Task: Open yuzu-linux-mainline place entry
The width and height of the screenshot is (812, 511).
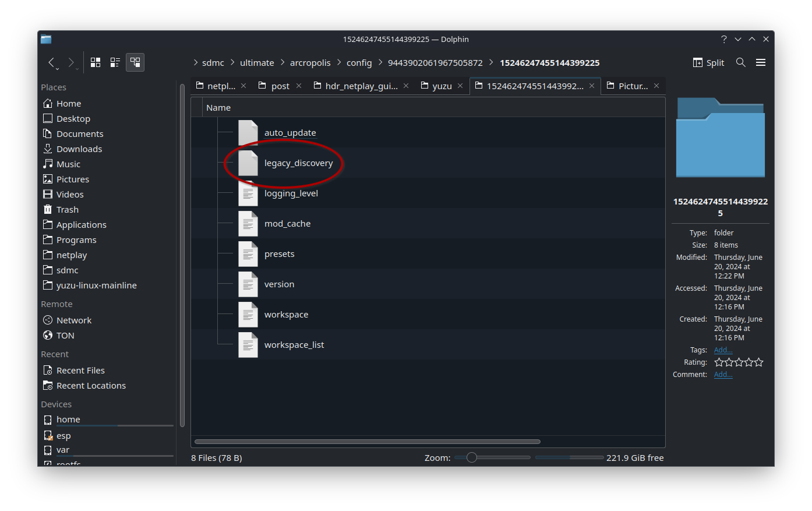Action: [x=108, y=285]
